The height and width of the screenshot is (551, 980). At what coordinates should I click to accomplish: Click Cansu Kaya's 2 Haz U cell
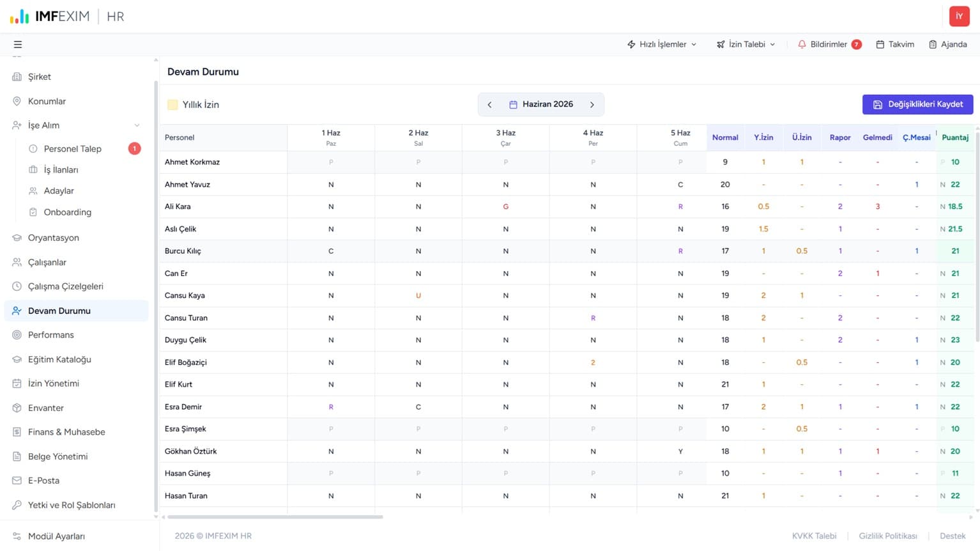pos(418,296)
